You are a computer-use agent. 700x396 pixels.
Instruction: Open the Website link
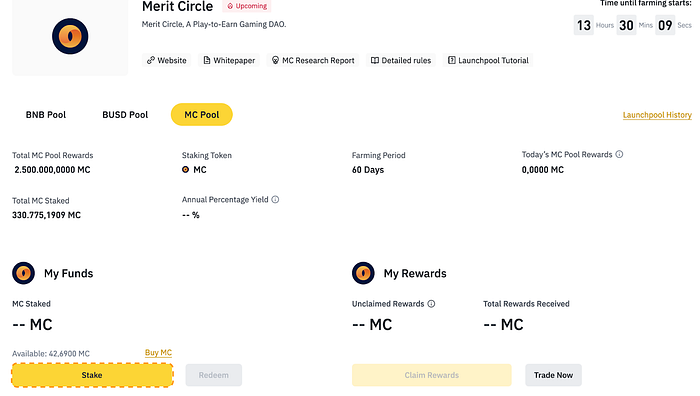167,60
